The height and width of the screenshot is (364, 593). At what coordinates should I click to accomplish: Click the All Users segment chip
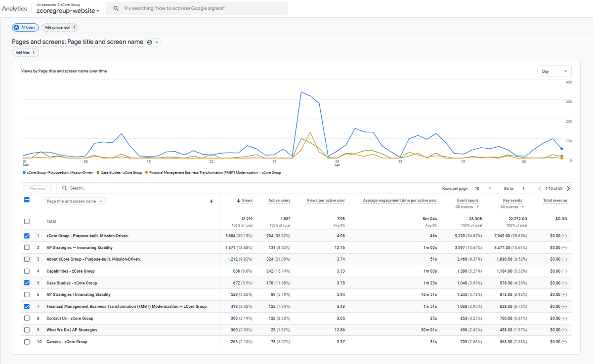point(25,27)
